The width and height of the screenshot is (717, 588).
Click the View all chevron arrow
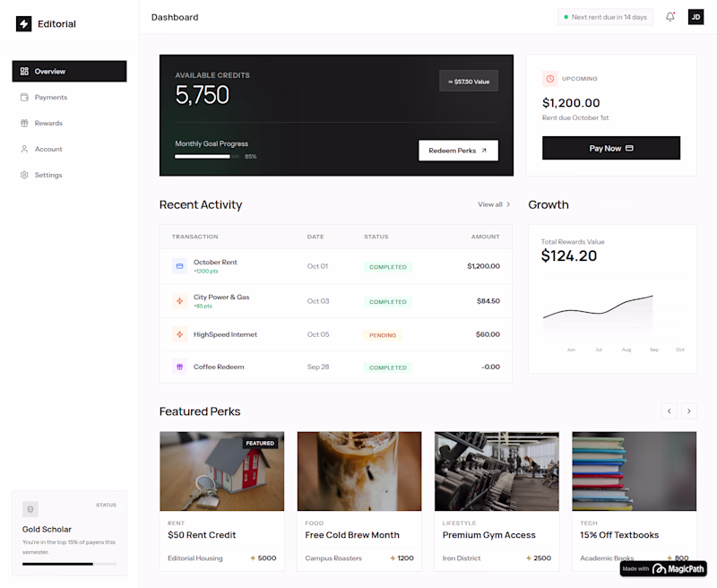click(508, 204)
